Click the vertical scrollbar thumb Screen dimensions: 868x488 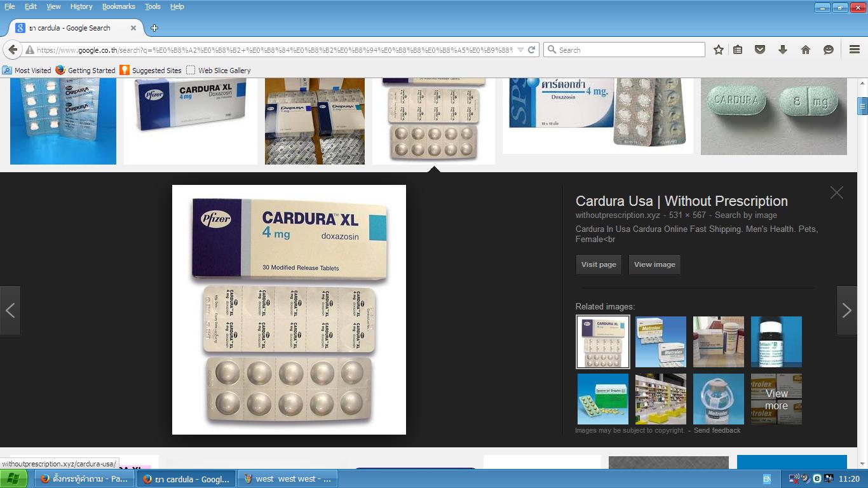tap(862, 107)
